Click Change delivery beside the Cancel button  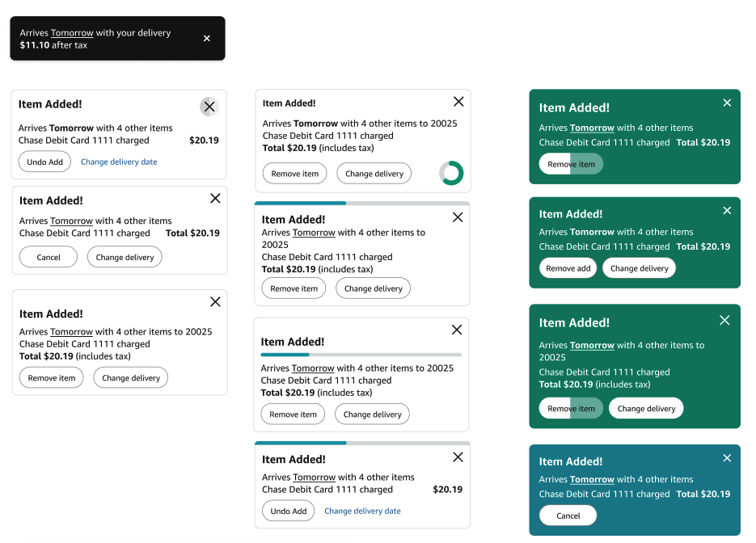pos(125,257)
